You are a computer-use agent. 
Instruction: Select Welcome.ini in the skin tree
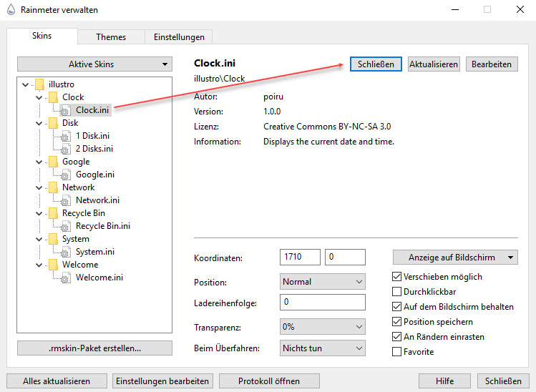tap(99, 278)
